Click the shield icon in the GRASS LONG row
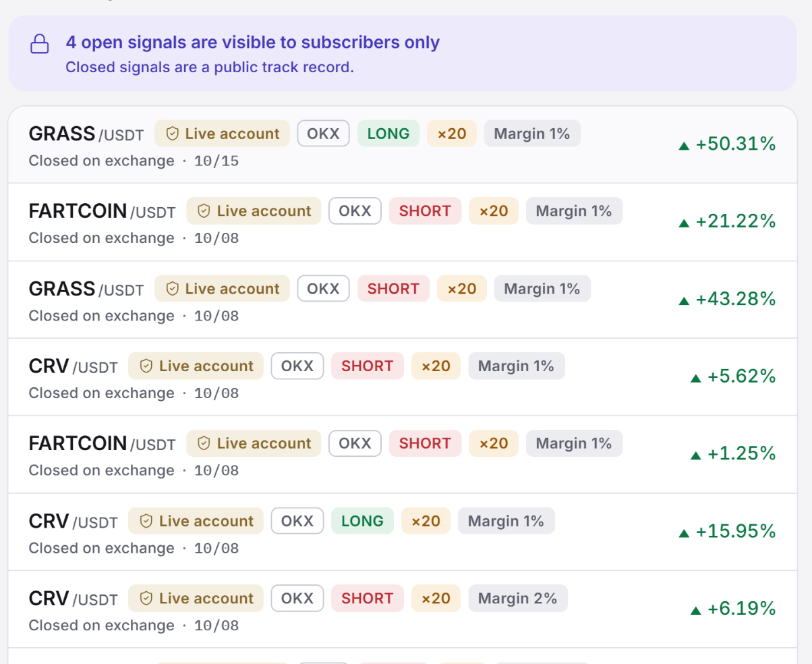This screenshot has width=812, height=664. (x=173, y=134)
